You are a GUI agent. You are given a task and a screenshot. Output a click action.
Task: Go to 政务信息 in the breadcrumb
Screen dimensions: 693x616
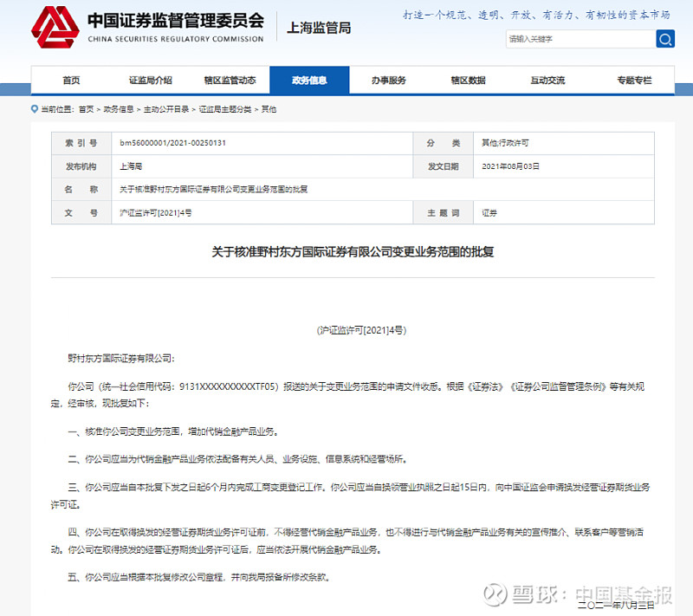119,109
